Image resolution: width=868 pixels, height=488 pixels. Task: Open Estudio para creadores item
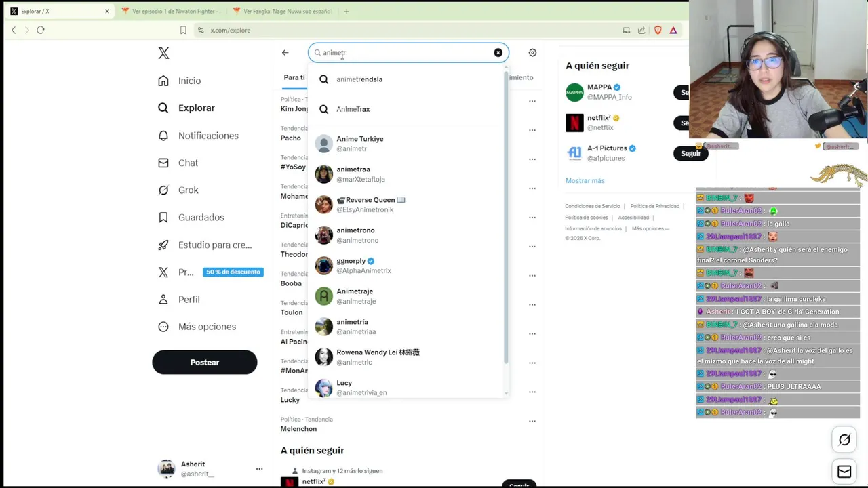point(205,245)
